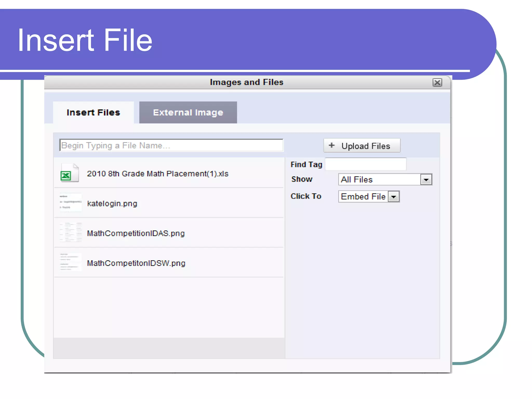532x399 pixels.
Task: Focus the Find Tag input field
Action: (366, 164)
